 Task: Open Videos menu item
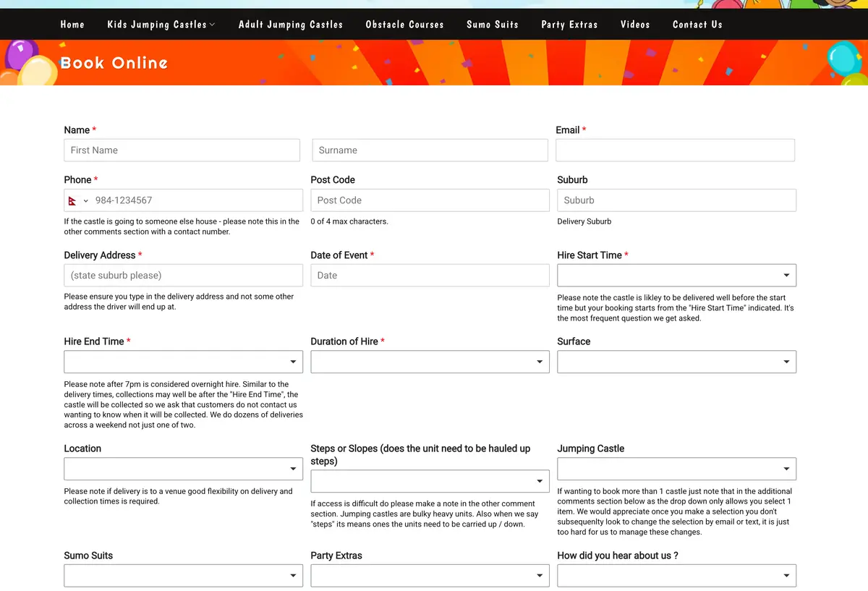tap(635, 25)
